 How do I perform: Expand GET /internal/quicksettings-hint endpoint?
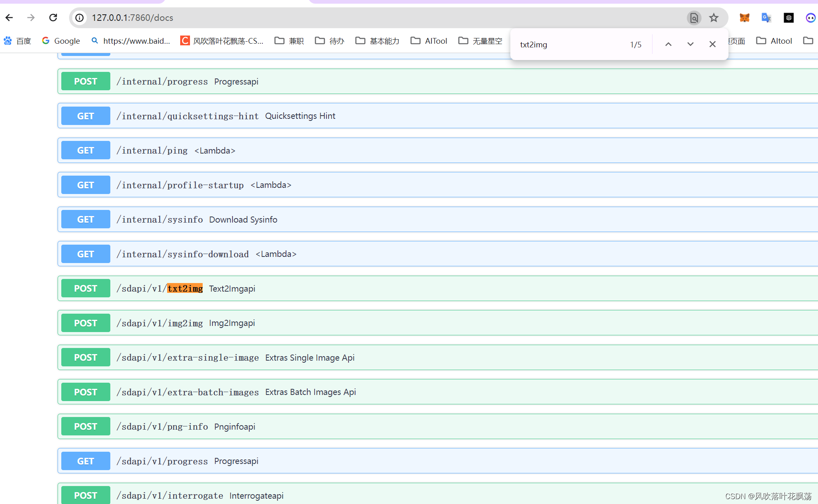pyautogui.click(x=438, y=116)
